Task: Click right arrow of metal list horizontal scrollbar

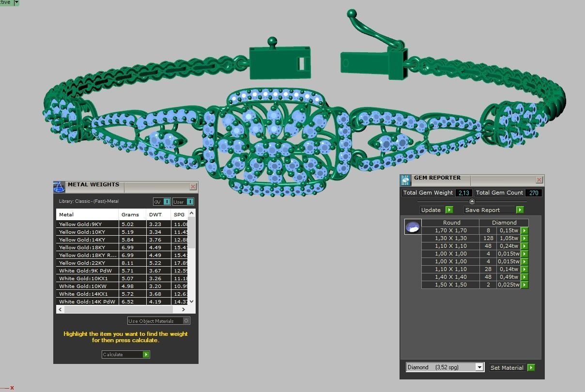Action: click(184, 309)
